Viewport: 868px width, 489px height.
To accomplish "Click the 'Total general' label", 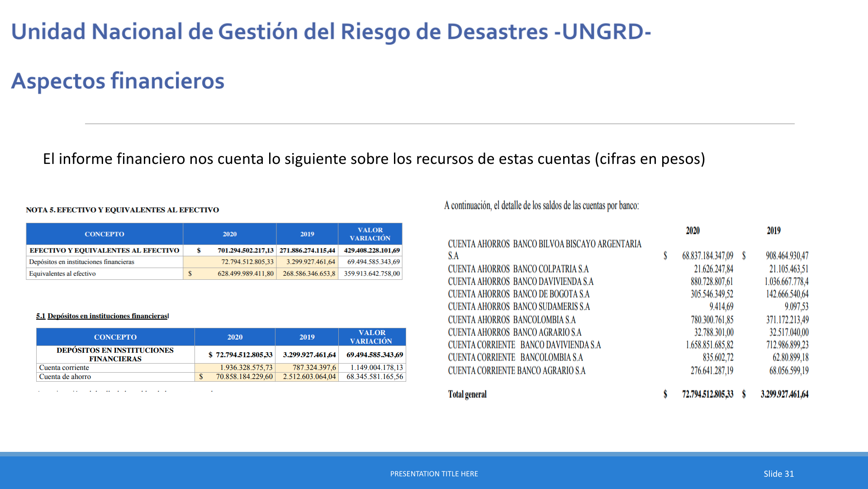I will pos(467,394).
